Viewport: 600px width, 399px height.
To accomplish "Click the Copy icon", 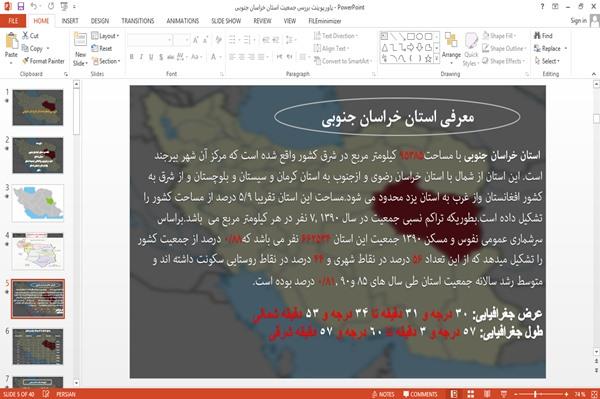I will [x=25, y=48].
